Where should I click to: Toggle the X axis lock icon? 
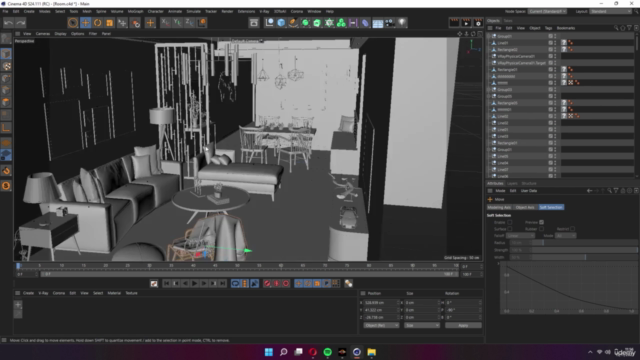[x=165, y=23]
